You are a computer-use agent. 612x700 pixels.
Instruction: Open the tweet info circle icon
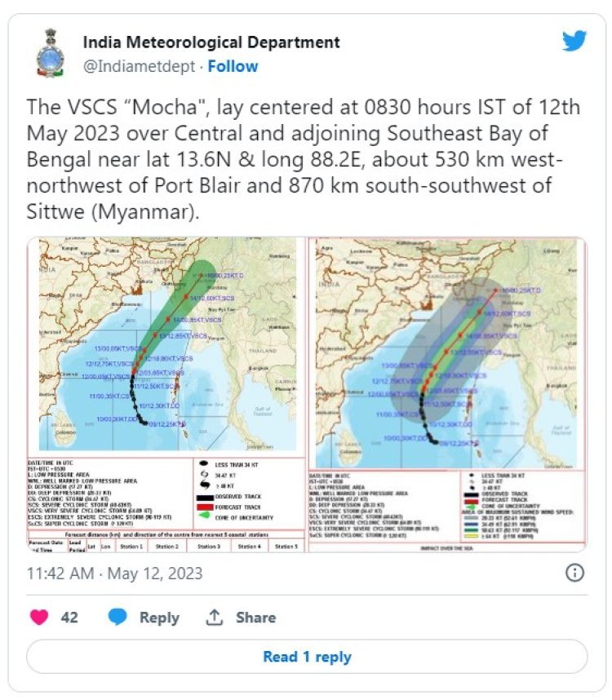[574, 573]
